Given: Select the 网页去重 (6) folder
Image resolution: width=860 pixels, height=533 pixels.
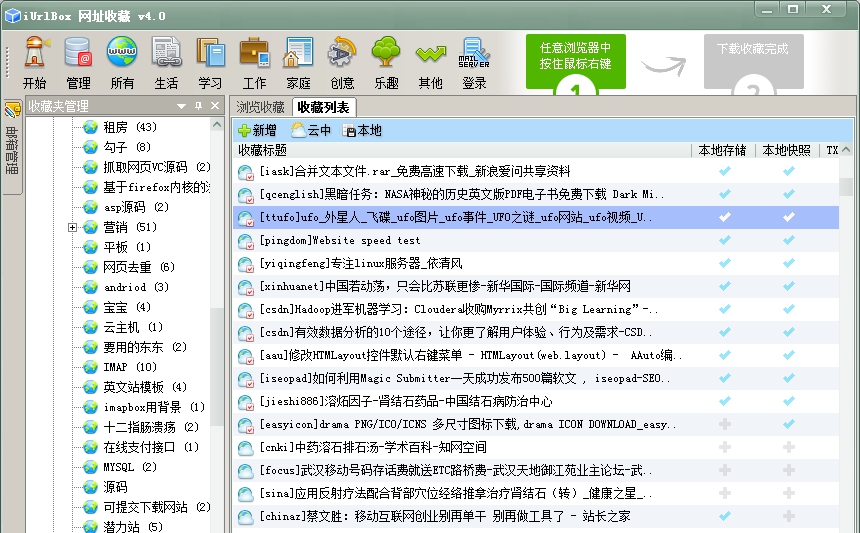Looking at the screenshot, I should tap(139, 267).
